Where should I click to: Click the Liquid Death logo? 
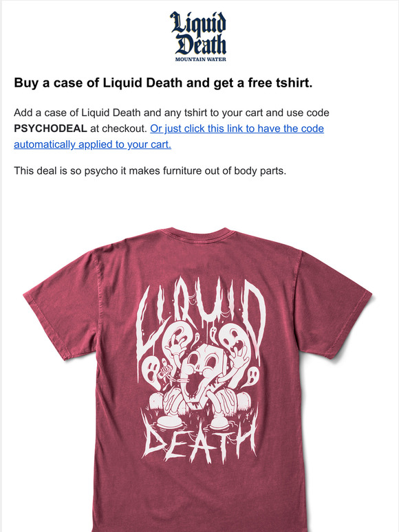(199, 36)
